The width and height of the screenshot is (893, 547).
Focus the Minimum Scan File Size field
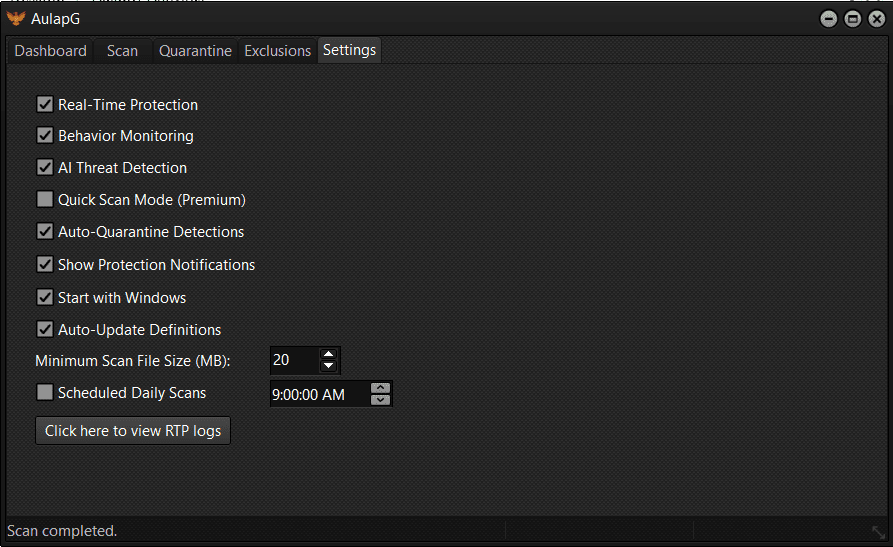pyautogui.click(x=293, y=360)
